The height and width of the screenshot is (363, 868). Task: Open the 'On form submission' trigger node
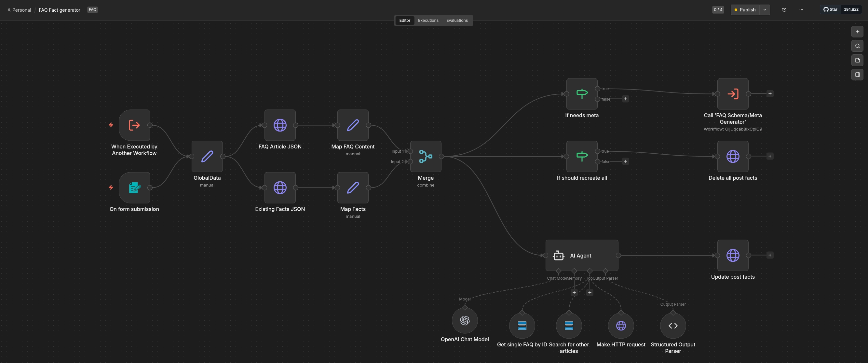pyautogui.click(x=134, y=188)
